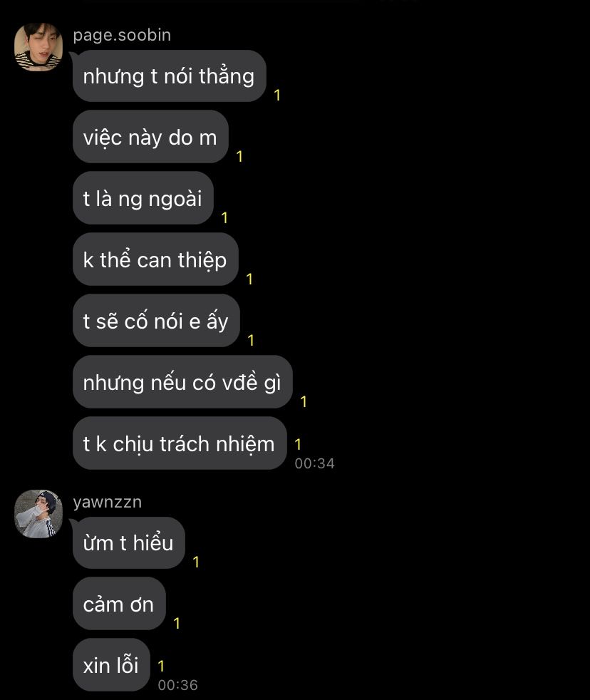Tap the page.soobin username label
Screen dimensions: 590x700
122,35
